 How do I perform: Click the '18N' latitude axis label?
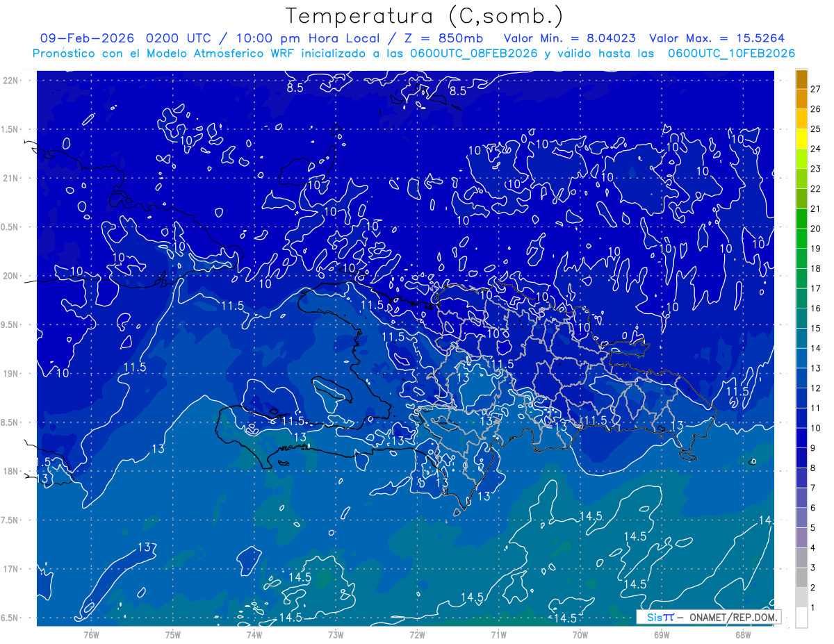10,472
